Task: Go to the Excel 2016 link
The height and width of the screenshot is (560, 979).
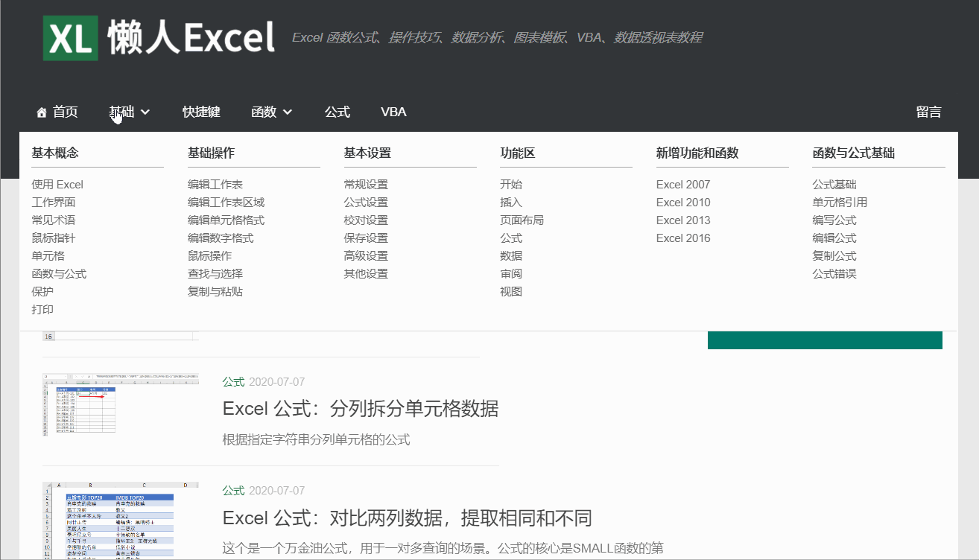Action: pos(683,238)
